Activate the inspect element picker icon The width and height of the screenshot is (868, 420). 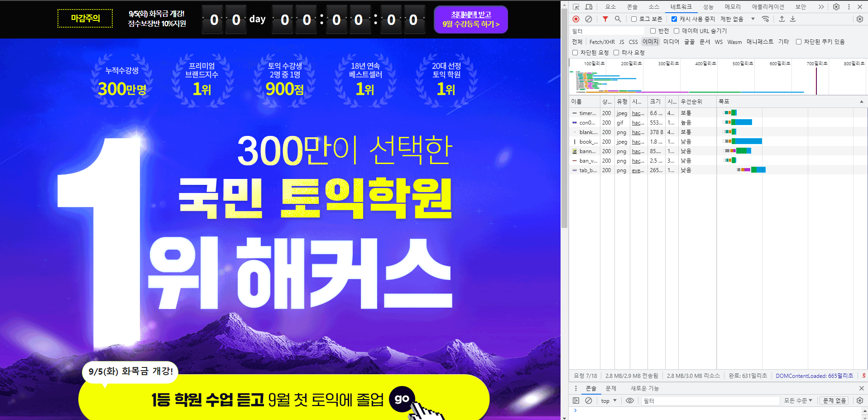pyautogui.click(x=576, y=7)
